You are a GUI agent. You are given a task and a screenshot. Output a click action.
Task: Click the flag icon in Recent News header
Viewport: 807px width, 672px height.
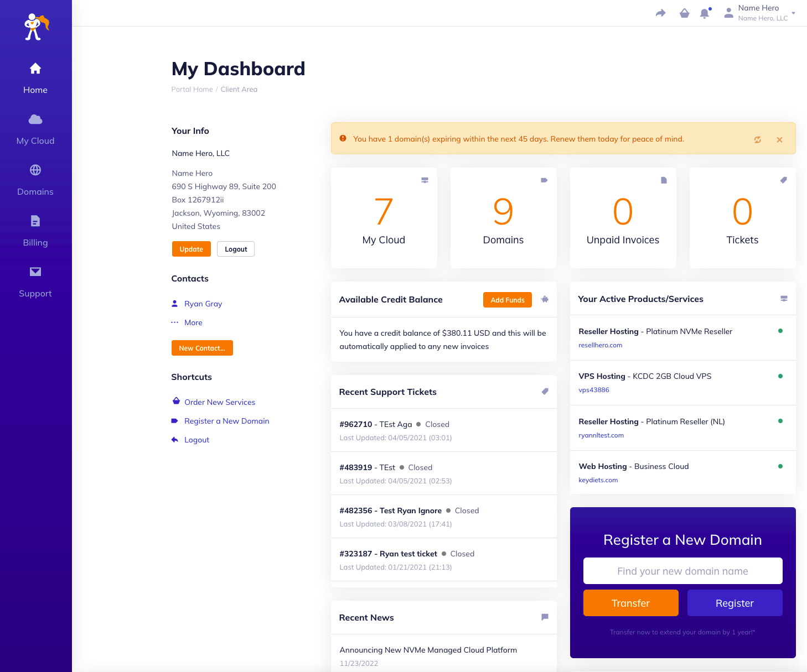tap(545, 617)
